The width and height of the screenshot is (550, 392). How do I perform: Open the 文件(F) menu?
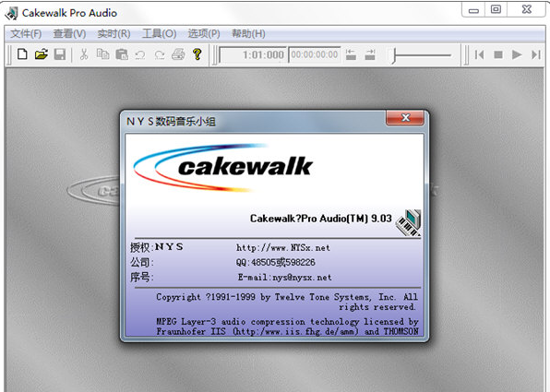click(26, 33)
